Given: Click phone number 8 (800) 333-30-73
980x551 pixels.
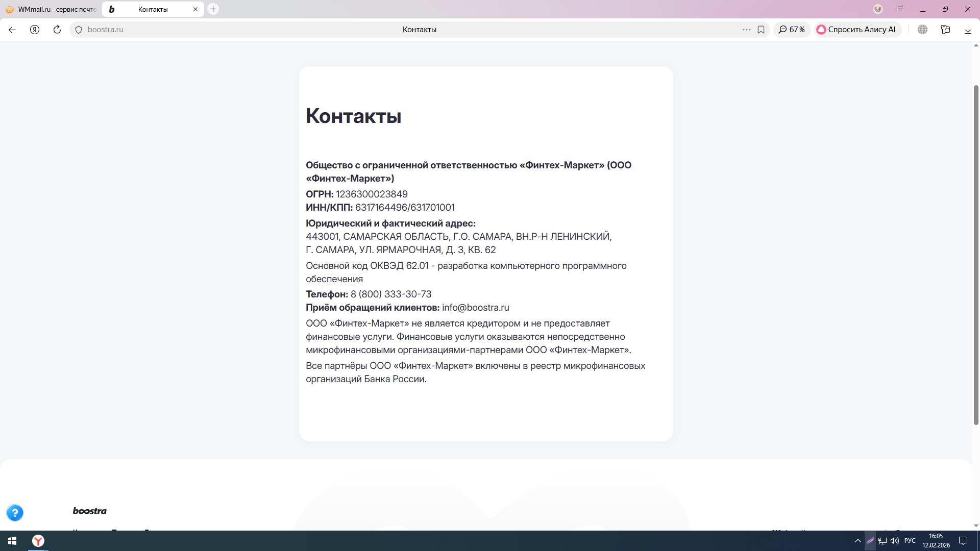Looking at the screenshot, I should (x=391, y=294).
